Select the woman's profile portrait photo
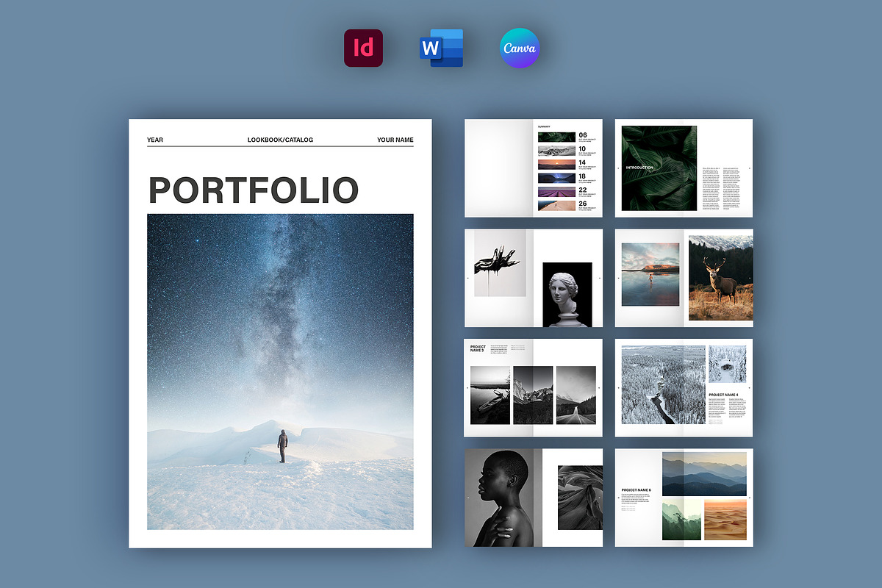The image size is (882, 588). pos(503,498)
